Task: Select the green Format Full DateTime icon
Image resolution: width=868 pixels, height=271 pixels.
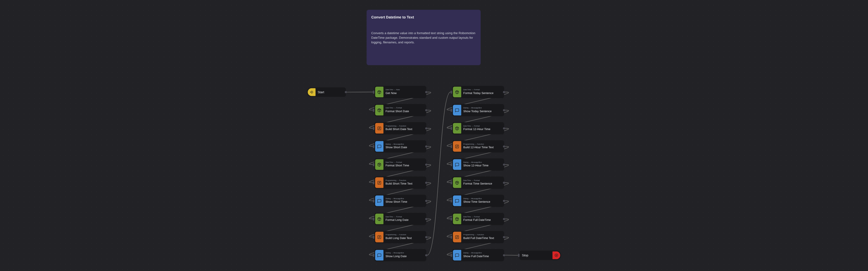Action: tap(457, 219)
